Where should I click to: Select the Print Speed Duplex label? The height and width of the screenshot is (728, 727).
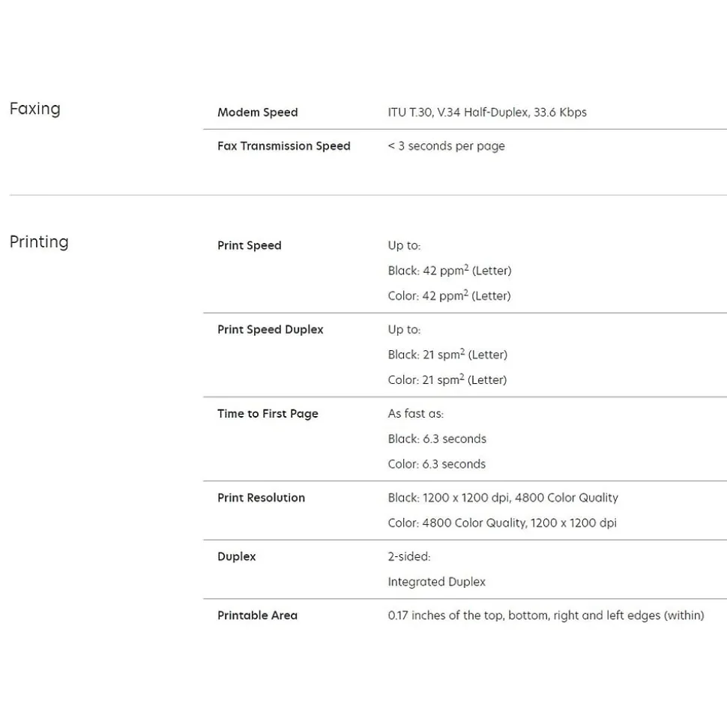[x=270, y=329]
